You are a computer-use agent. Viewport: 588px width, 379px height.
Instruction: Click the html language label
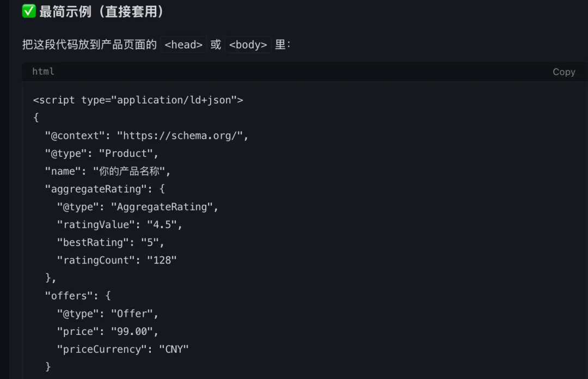coord(43,71)
